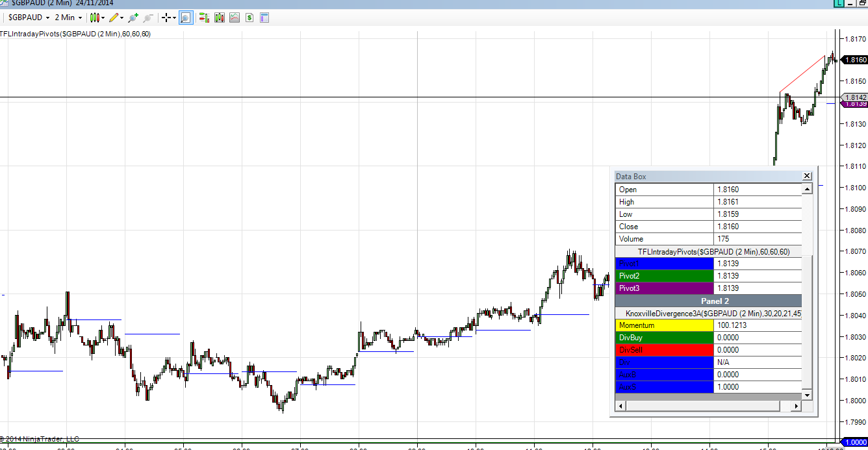Screen dimensions: 868x450
Task: Click the Volume value 175
Action: click(758, 239)
